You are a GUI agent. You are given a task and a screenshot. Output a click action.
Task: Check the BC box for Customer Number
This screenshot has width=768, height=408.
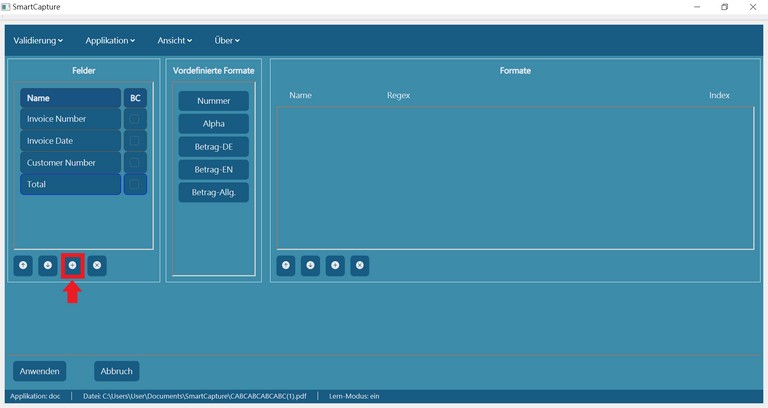pos(135,163)
